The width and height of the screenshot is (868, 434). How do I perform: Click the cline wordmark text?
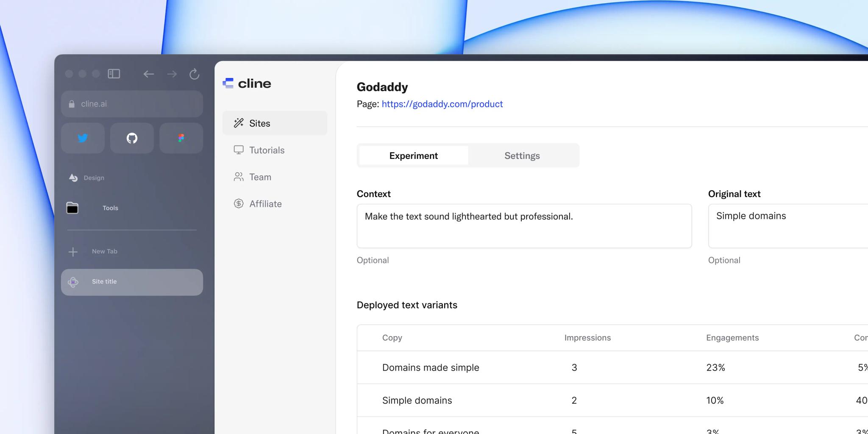click(254, 83)
